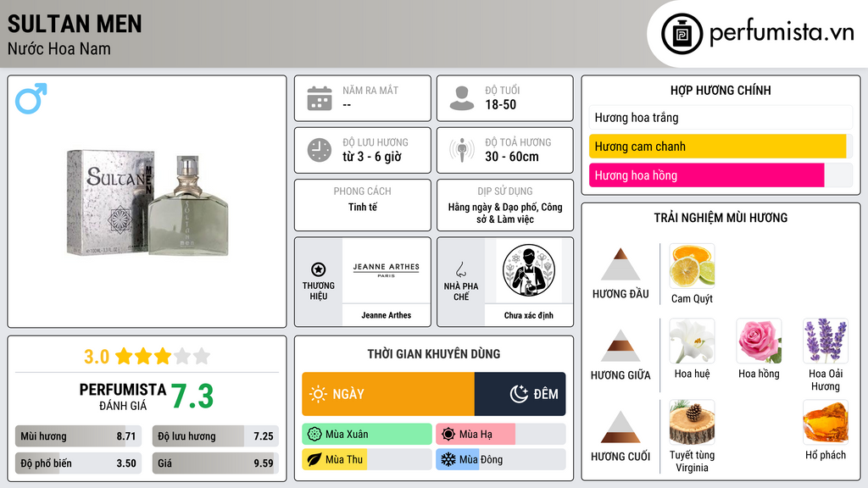
Task: Click the 30 - 60cm sillage value
Action: pyautogui.click(x=511, y=157)
